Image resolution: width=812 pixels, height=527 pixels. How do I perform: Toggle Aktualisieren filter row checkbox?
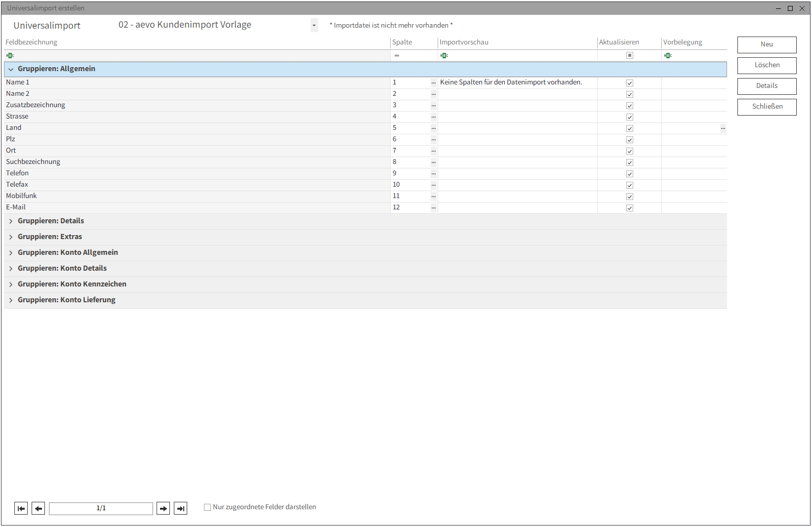630,55
